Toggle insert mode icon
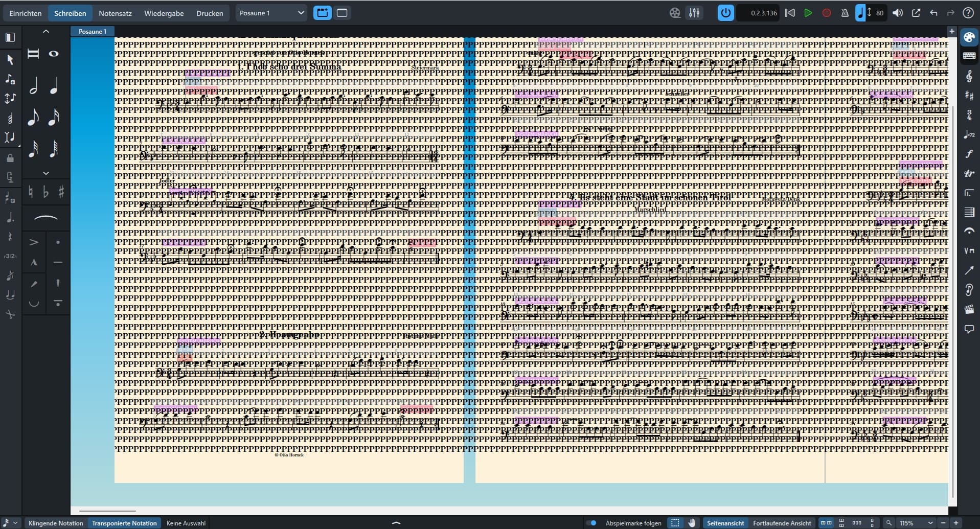The width and height of the screenshot is (980, 529). [10, 137]
